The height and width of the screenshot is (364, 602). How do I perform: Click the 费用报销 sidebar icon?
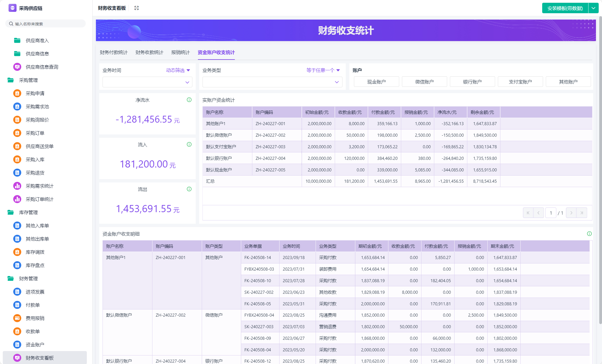pos(17,318)
